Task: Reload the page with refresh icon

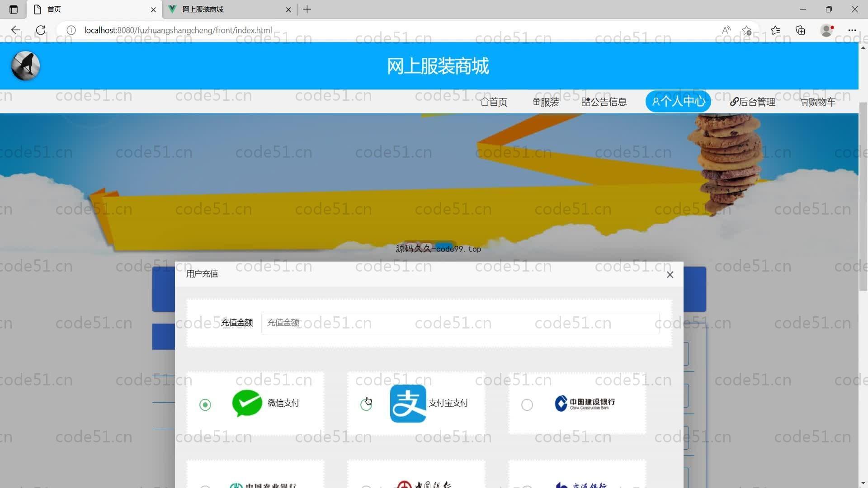Action: [x=41, y=30]
